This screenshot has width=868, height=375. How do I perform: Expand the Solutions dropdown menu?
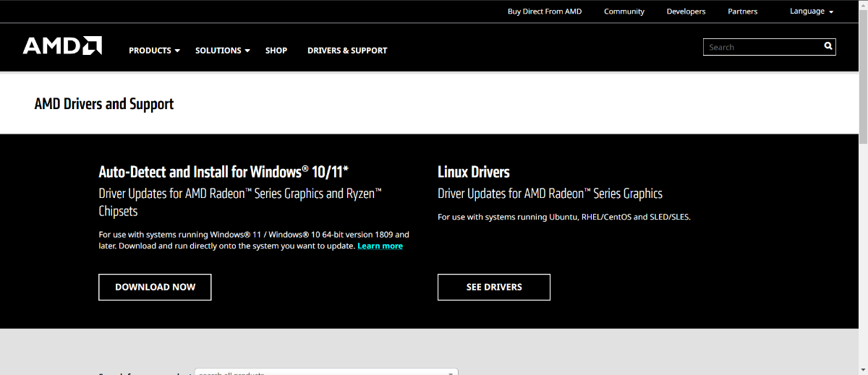(222, 51)
